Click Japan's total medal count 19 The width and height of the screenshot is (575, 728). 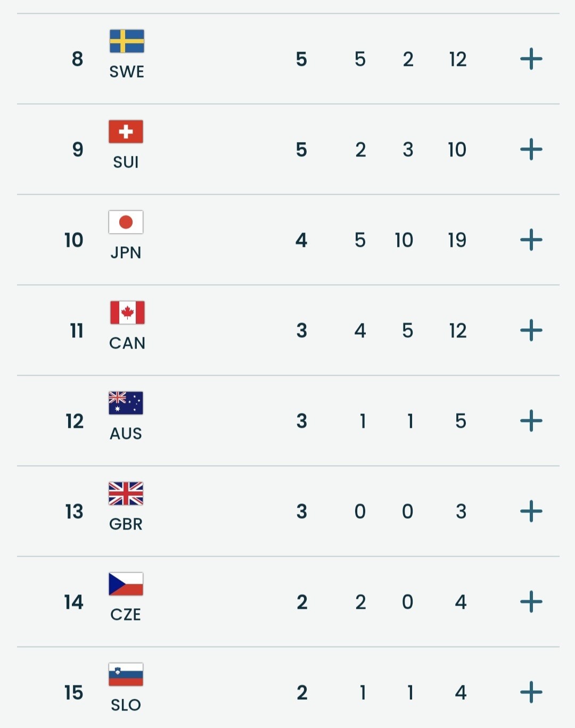click(x=457, y=240)
